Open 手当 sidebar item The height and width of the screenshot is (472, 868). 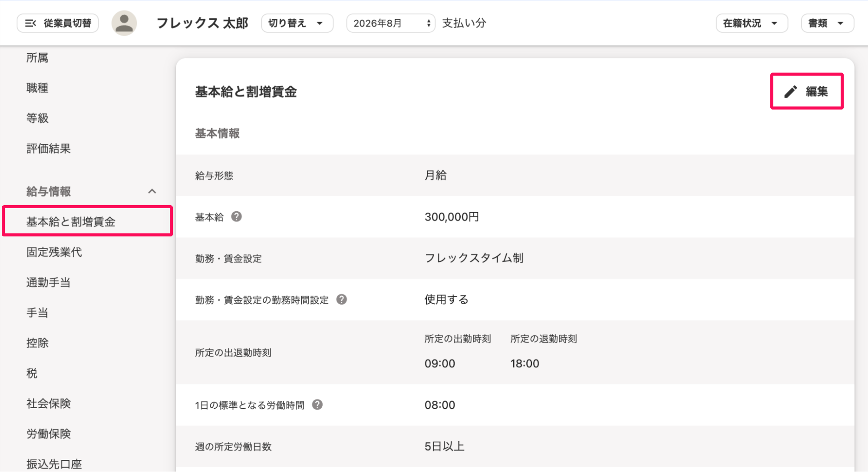coord(37,312)
